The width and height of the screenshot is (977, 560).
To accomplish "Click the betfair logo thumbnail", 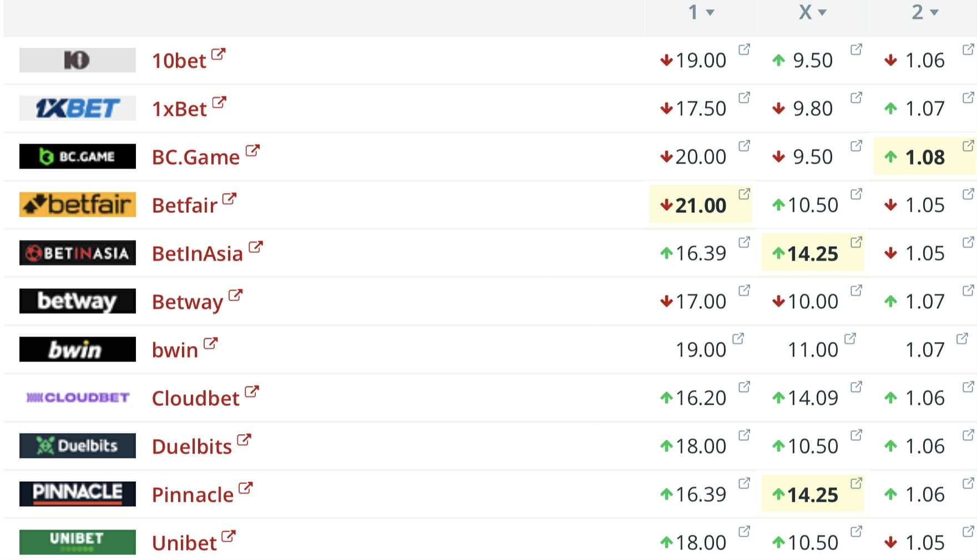I will pyautogui.click(x=78, y=205).
